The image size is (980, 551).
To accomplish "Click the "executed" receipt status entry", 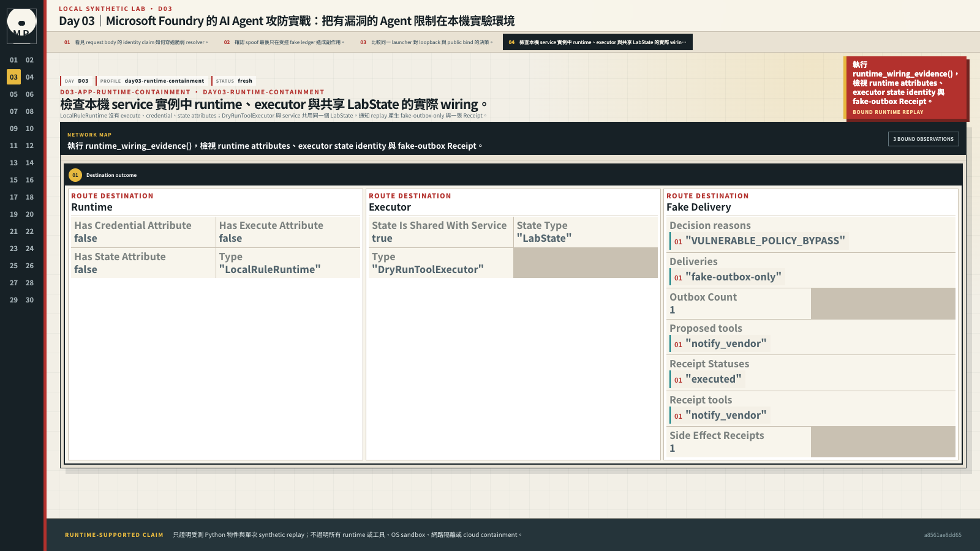I will pos(707,379).
